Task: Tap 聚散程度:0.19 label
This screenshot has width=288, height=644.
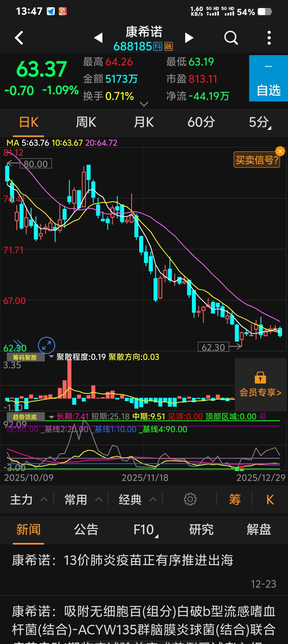Action: (81, 357)
